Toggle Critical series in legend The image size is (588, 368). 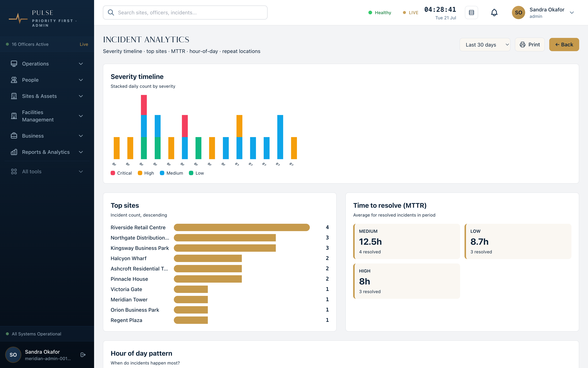(x=121, y=173)
